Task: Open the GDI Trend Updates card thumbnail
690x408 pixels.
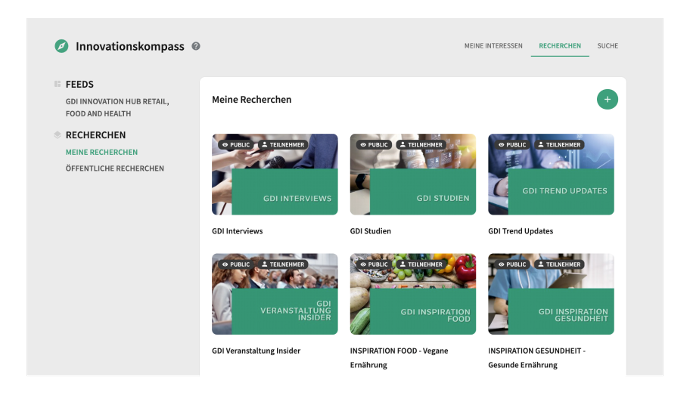Action: [x=551, y=174]
